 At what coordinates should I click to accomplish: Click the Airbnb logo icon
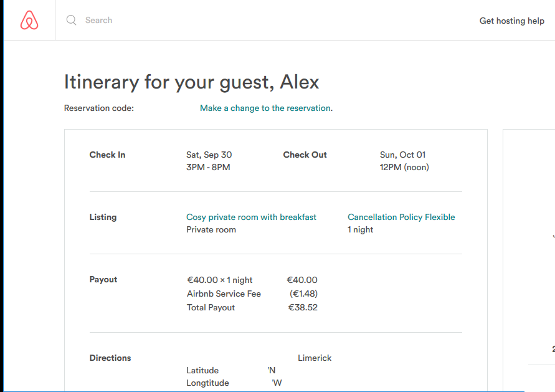point(29,21)
